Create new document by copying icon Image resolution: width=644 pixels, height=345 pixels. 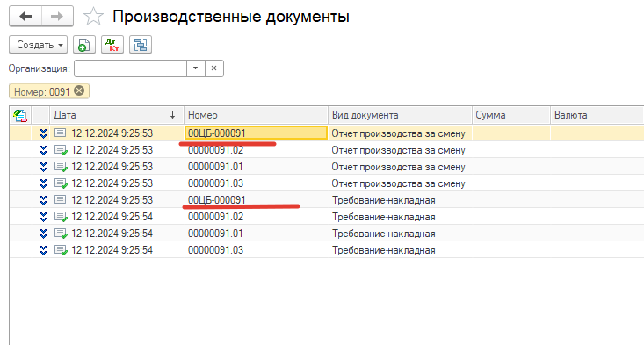tap(84, 45)
